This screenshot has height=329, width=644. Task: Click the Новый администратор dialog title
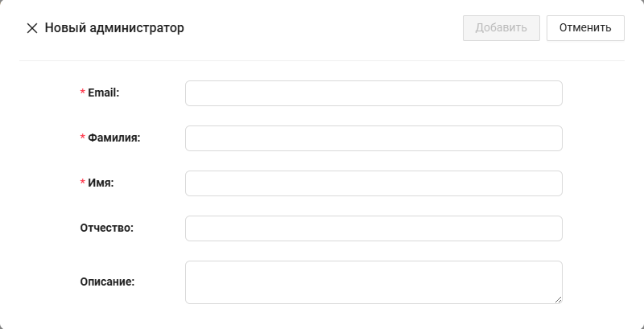[x=114, y=28]
